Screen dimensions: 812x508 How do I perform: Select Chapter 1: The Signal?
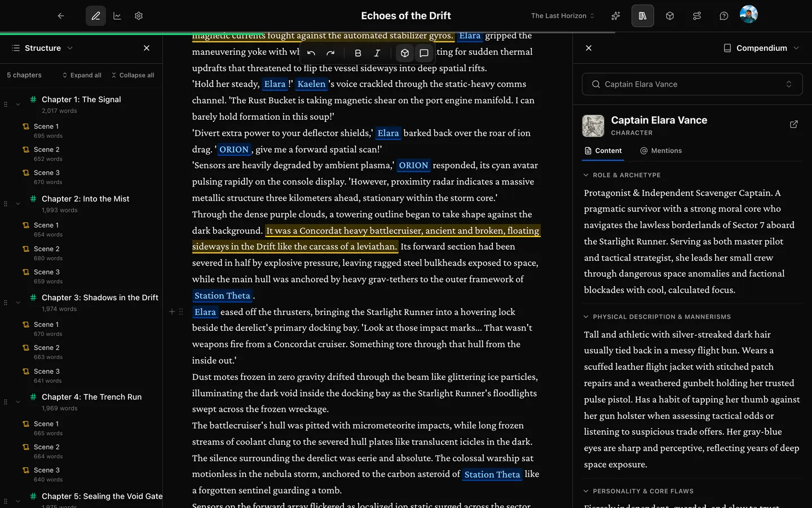(x=81, y=99)
